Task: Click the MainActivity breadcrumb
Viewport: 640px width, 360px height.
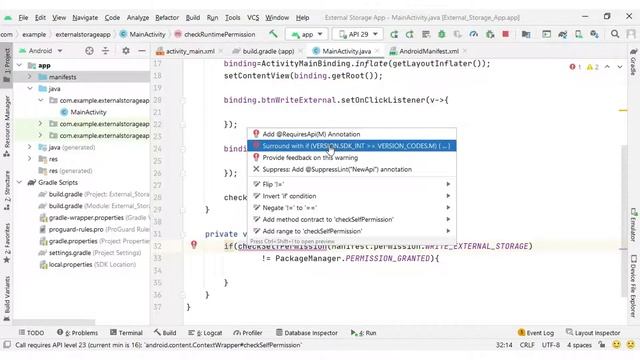Action: pos(142,34)
